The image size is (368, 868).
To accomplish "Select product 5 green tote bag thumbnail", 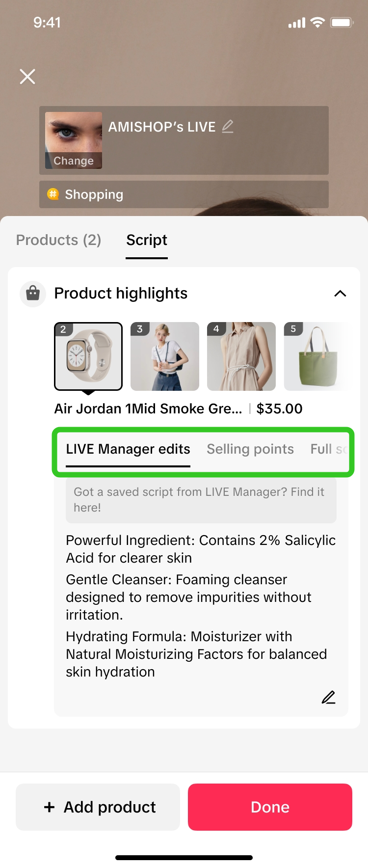I will point(316,356).
